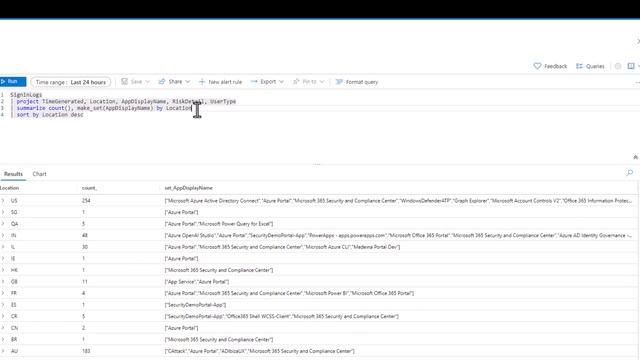Run the SigninLogs query
The width and height of the screenshot is (640, 360).
pyautogui.click(x=13, y=82)
